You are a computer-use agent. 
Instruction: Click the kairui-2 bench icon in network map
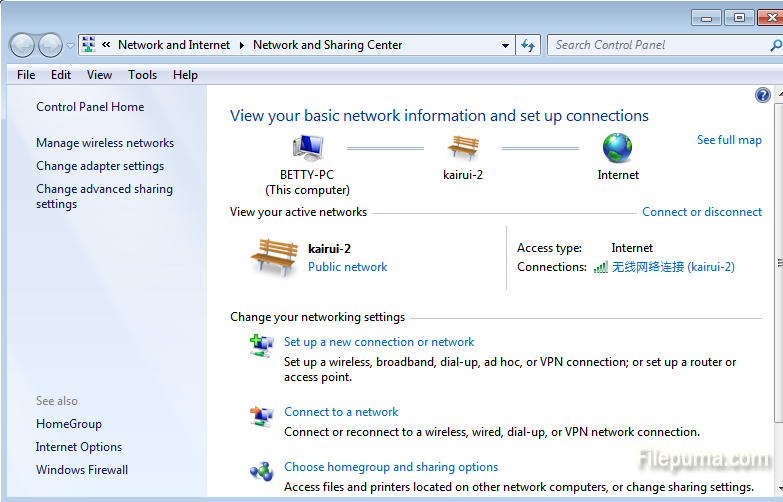462,148
